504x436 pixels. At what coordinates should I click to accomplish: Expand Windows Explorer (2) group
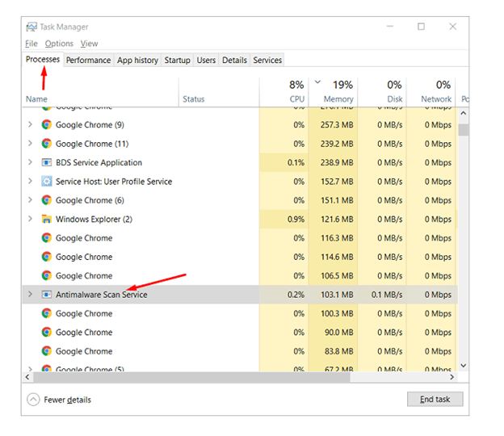tap(30, 219)
